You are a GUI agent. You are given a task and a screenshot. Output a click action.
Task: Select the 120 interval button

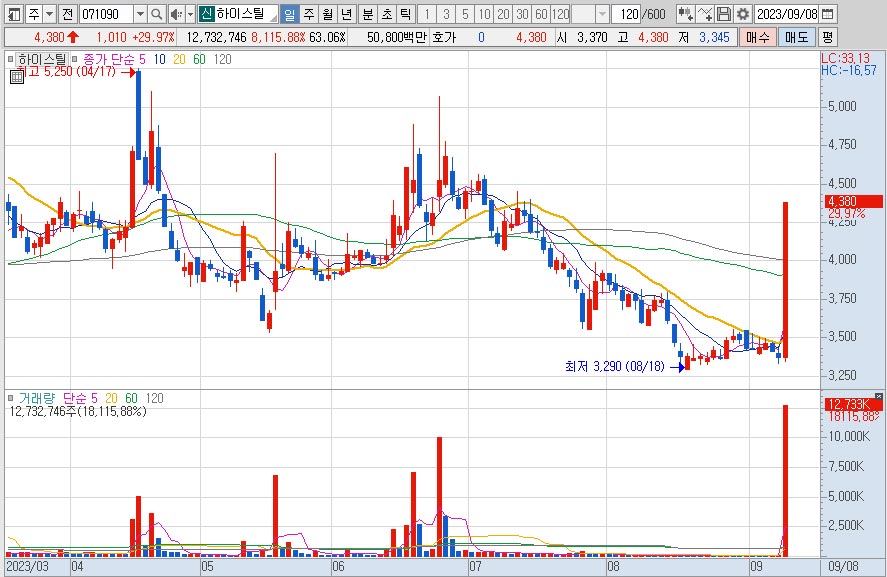(x=560, y=14)
